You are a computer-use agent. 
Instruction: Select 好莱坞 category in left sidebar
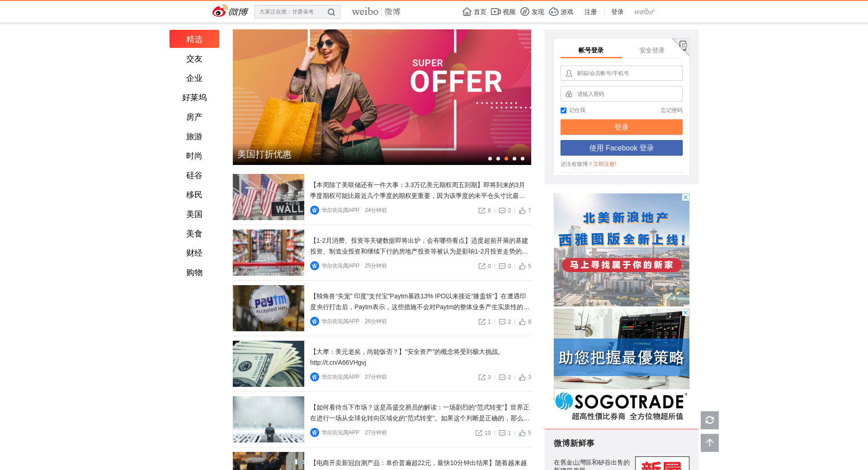coord(194,98)
